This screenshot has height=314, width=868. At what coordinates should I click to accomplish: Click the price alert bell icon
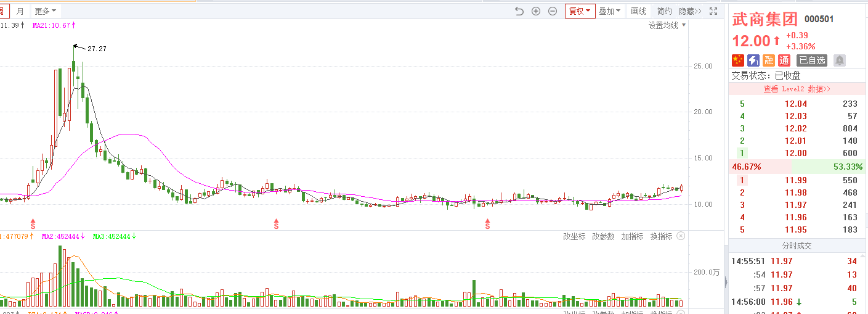coord(839,60)
